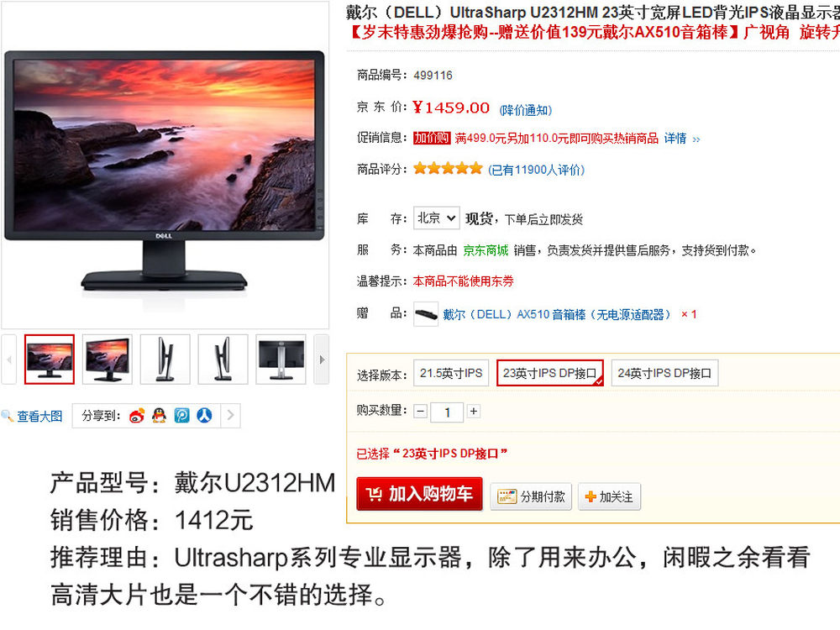
Task: Click the five-star rating display
Action: [448, 169]
